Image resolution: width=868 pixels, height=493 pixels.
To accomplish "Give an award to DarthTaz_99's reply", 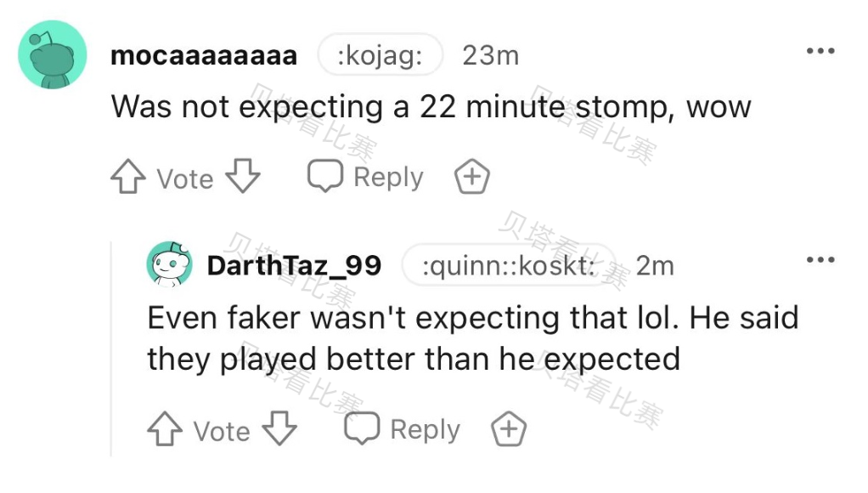I will [x=509, y=429].
